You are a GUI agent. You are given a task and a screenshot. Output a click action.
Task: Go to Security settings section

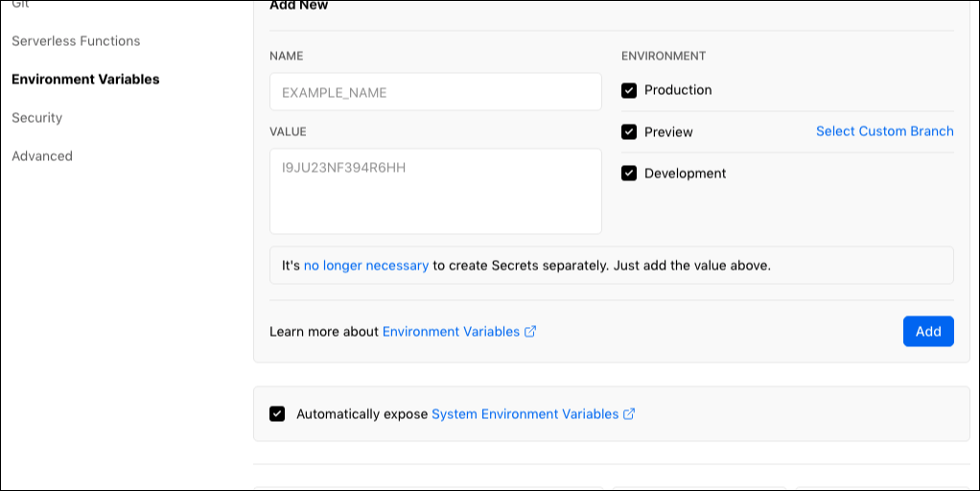36,117
